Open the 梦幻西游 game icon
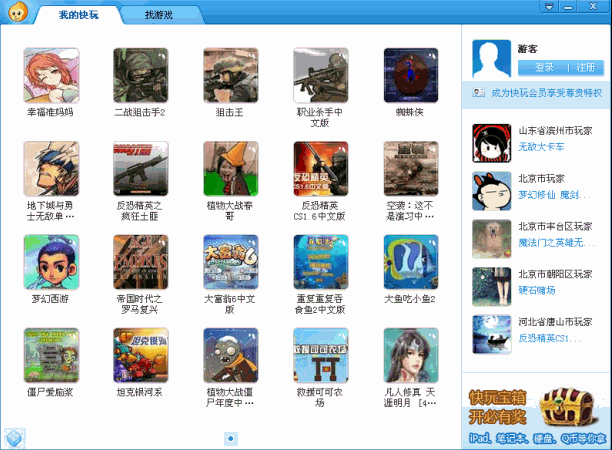This screenshot has height=450, width=612. [51, 262]
